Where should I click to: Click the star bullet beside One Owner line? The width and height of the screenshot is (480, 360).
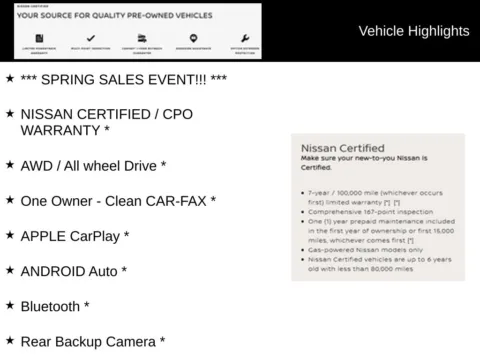tap(10, 200)
